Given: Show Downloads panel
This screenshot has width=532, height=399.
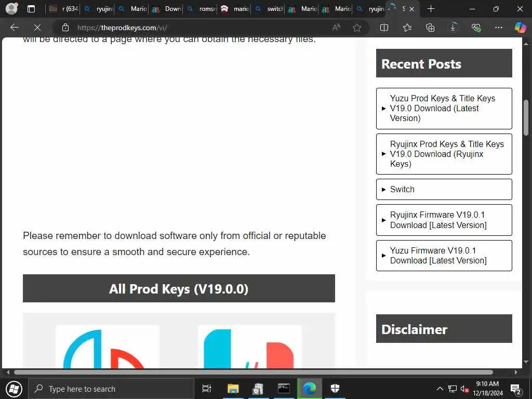Looking at the screenshot, I should [453, 28].
